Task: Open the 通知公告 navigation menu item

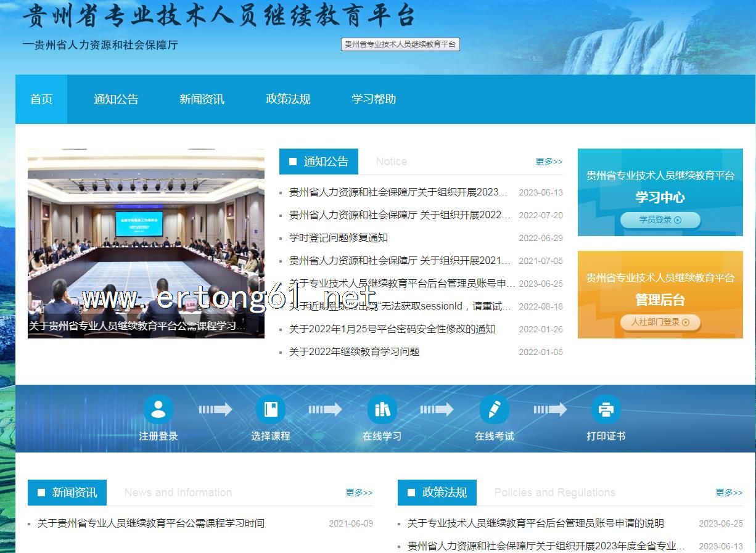Action: 116,99
